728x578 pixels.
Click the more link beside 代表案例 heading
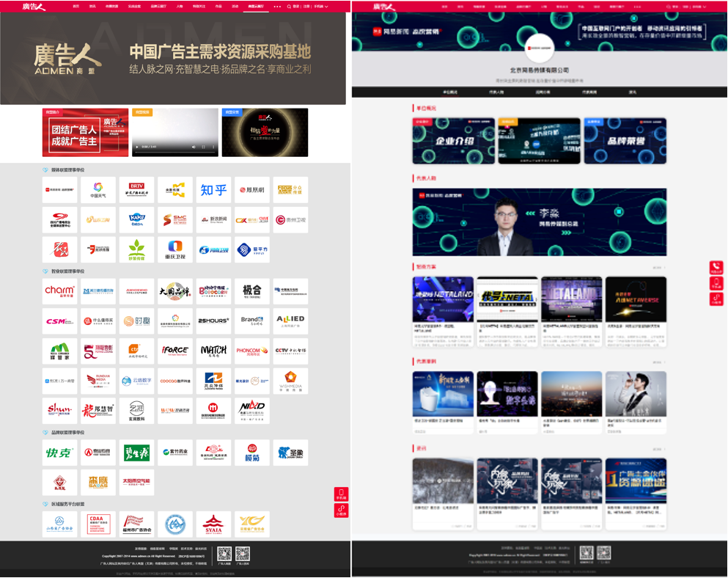[x=659, y=362]
